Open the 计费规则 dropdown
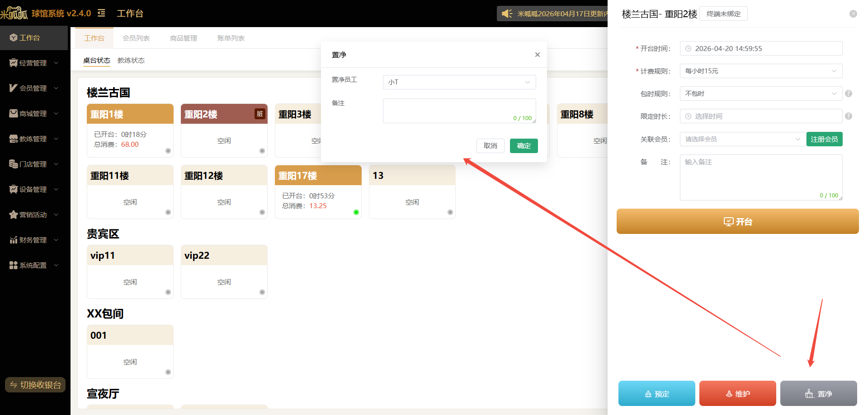 coord(761,71)
